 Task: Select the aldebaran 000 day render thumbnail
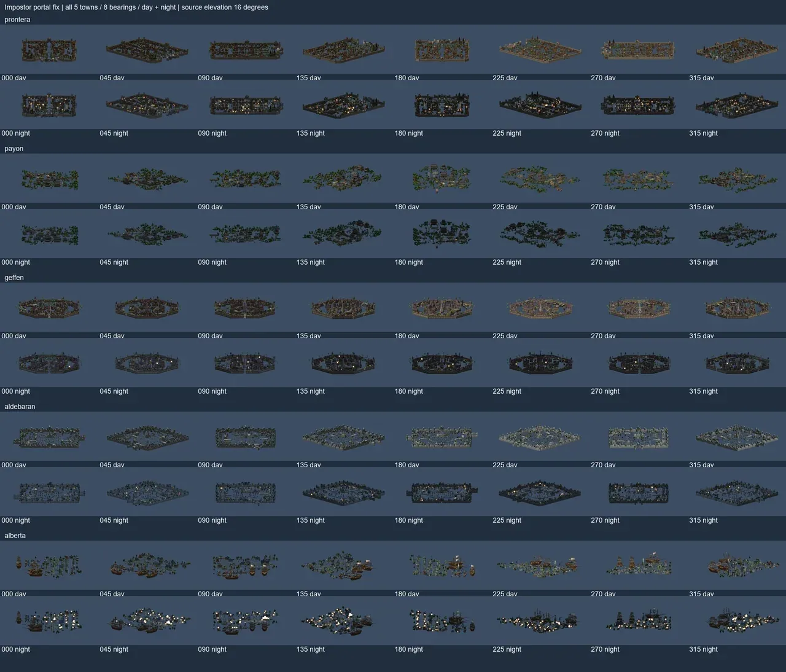49,436
